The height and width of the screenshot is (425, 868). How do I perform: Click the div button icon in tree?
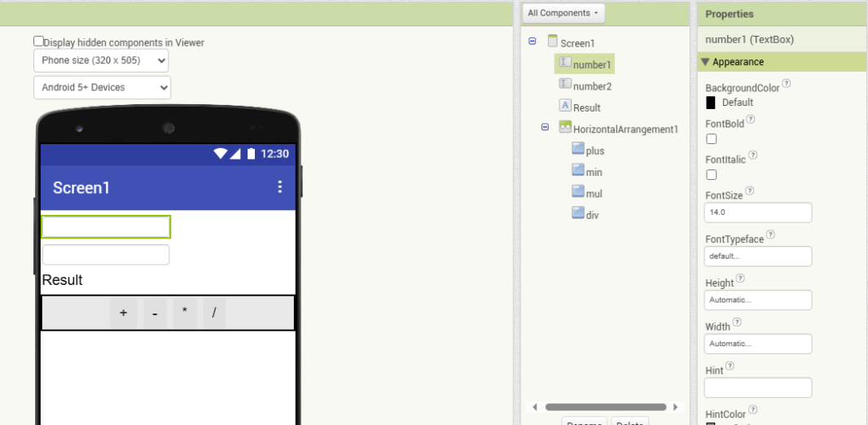(x=578, y=214)
